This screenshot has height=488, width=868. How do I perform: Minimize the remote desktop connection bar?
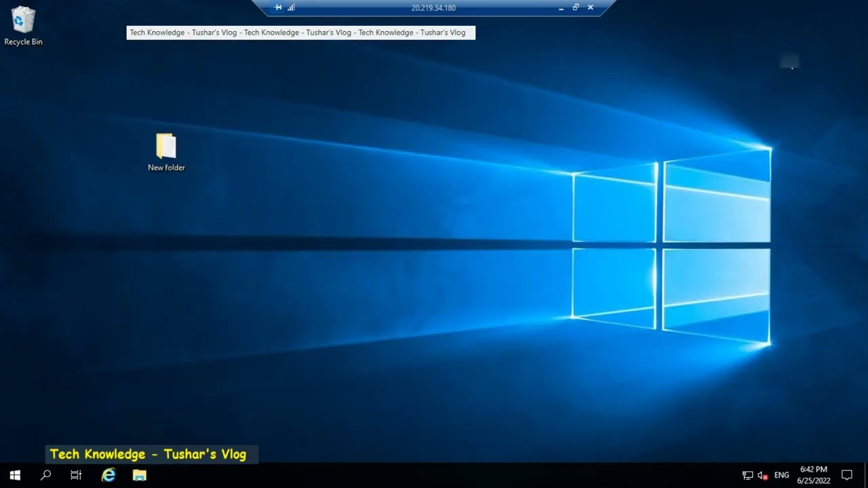coord(561,8)
